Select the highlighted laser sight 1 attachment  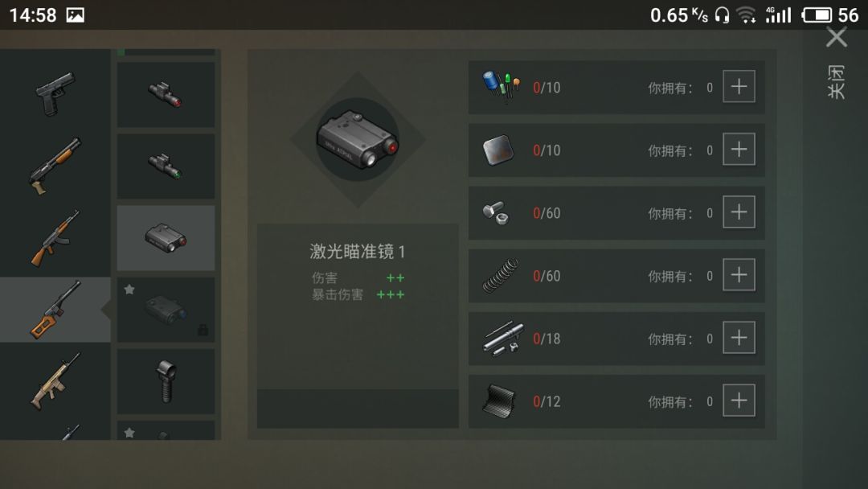pyautogui.click(x=166, y=238)
